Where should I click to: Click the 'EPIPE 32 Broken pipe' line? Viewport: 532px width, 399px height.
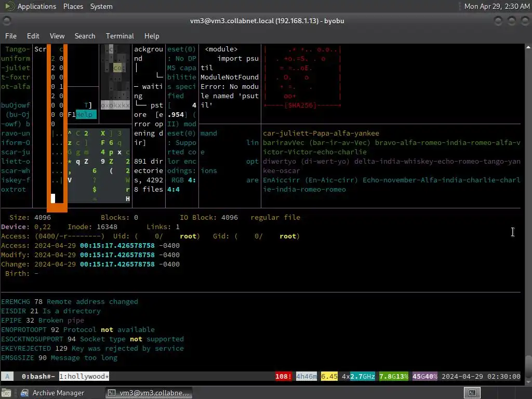pos(43,320)
